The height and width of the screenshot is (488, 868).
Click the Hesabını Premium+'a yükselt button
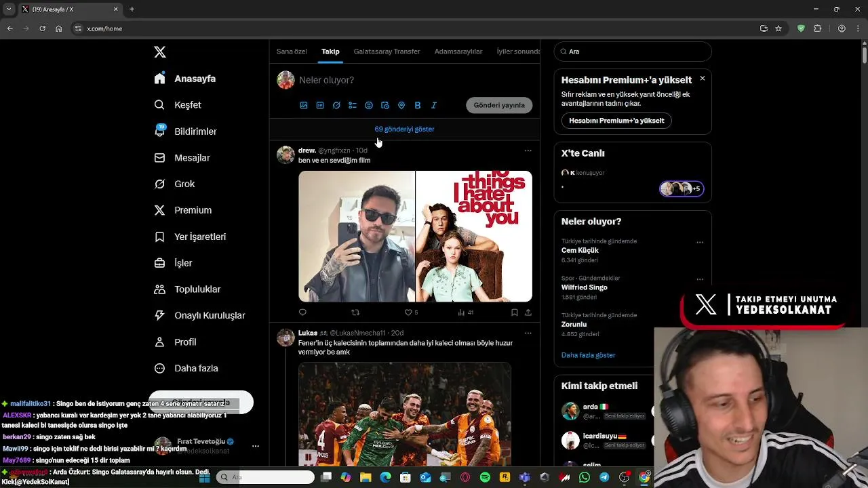[x=616, y=121]
